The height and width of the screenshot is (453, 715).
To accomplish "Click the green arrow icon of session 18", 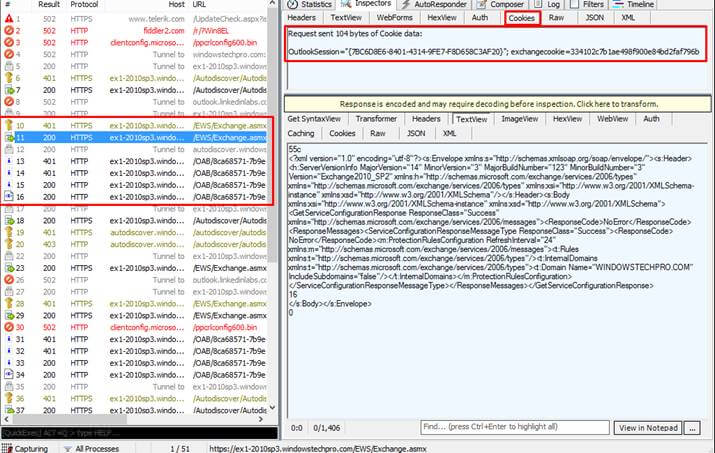I will (9, 220).
